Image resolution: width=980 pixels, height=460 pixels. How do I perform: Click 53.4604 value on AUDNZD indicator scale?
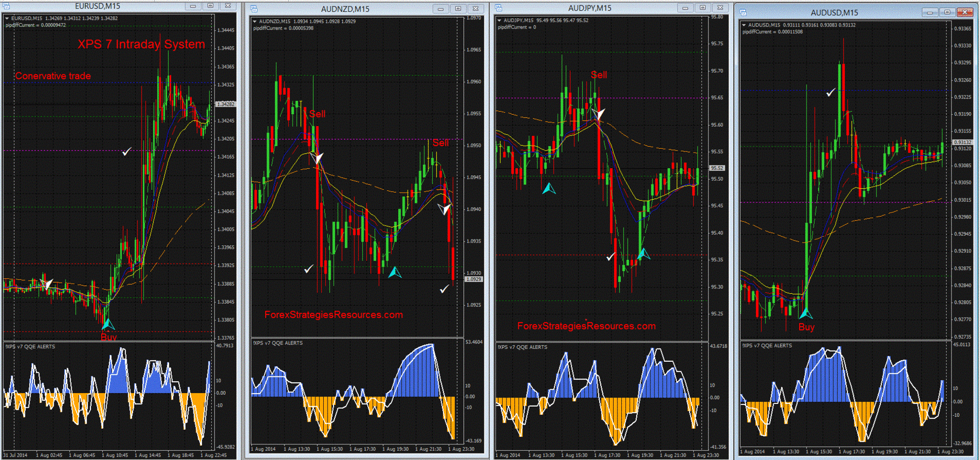coord(474,342)
